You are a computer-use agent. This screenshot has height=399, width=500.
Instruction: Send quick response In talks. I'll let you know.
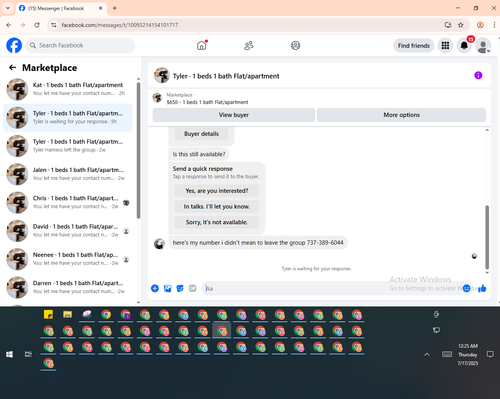[217, 206]
